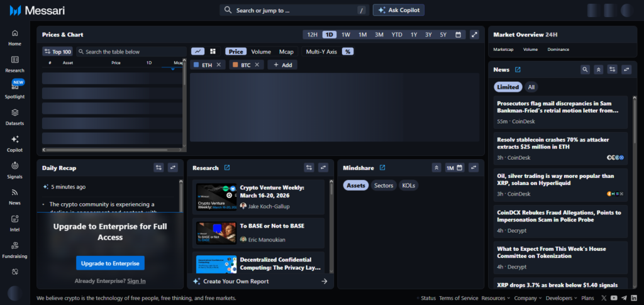Image resolution: width=644 pixels, height=305 pixels.
Task: Open the calendar date picker in chart header
Action: coord(458,35)
